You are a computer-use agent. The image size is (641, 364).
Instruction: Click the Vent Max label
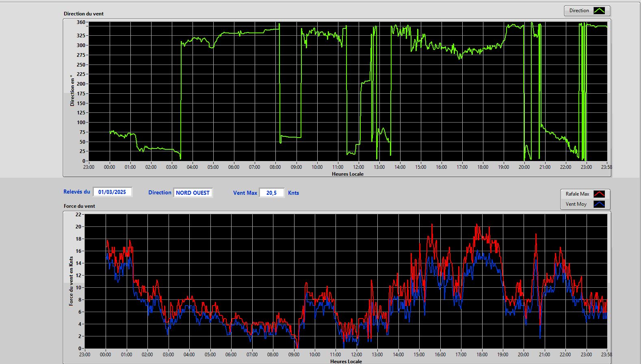(245, 193)
